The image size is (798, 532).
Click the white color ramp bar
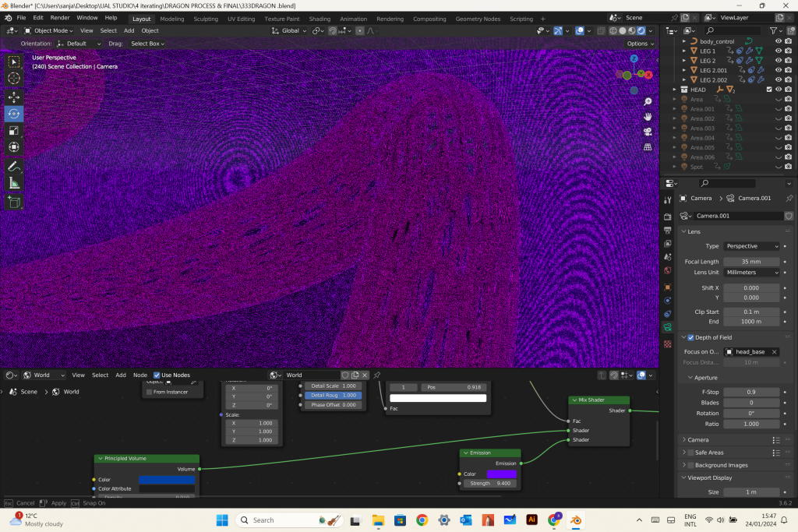[438, 398]
